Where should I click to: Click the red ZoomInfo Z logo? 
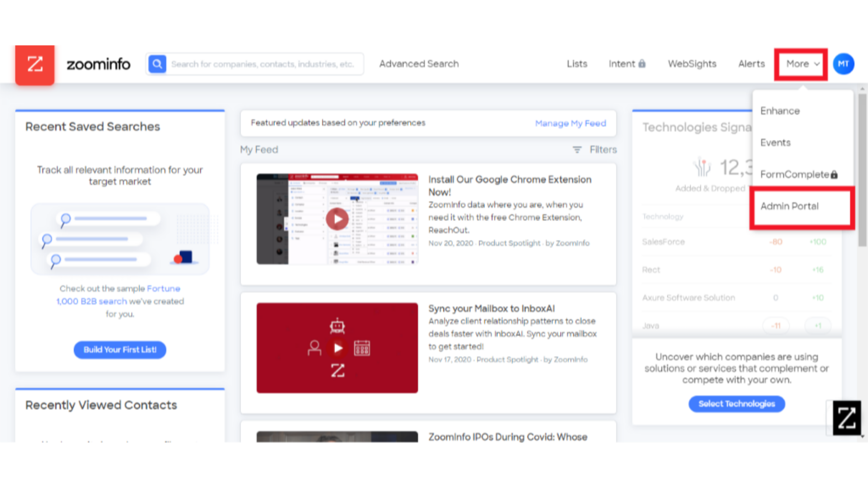(x=35, y=65)
